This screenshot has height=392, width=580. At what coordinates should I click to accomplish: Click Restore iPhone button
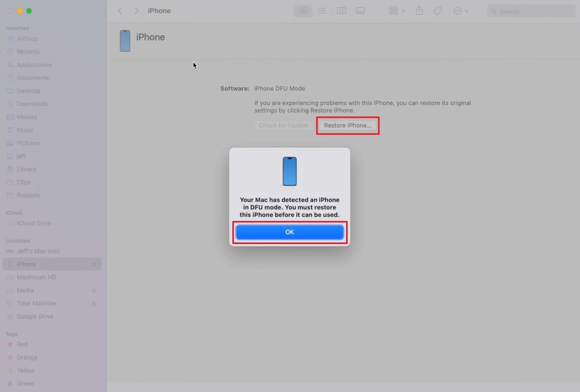tap(348, 125)
